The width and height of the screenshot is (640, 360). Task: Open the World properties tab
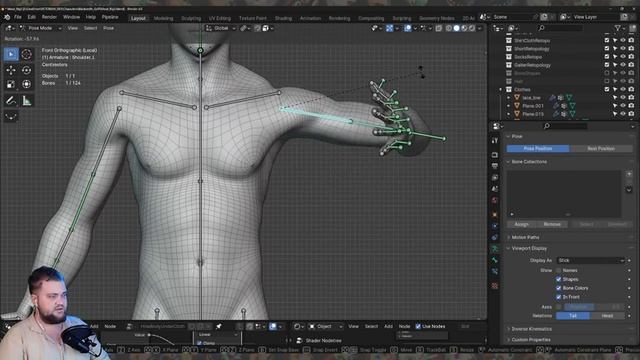[495, 200]
